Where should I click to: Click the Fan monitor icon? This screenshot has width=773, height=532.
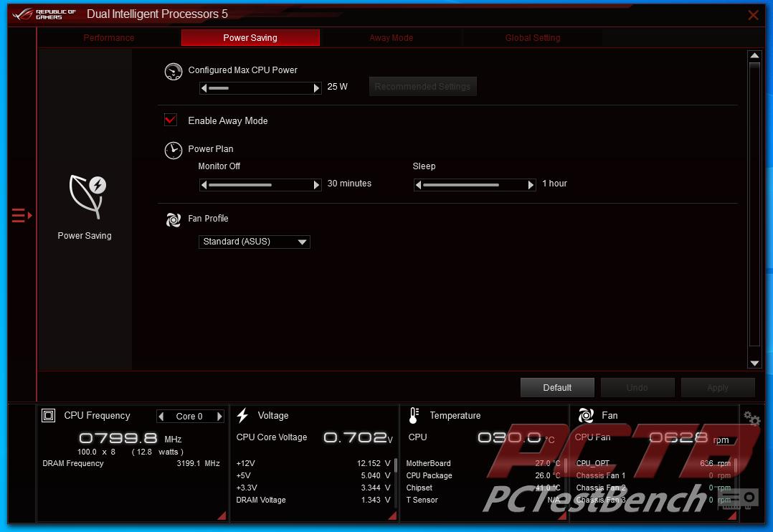[586, 416]
